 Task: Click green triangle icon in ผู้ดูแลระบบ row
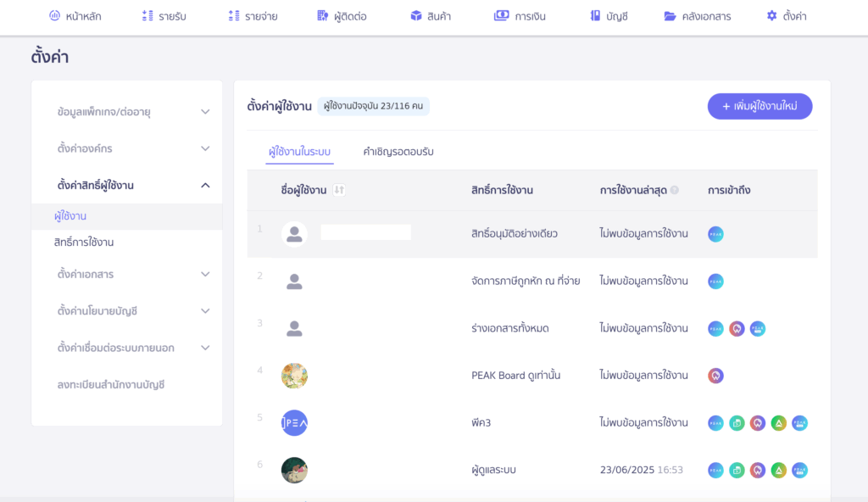[779, 470]
